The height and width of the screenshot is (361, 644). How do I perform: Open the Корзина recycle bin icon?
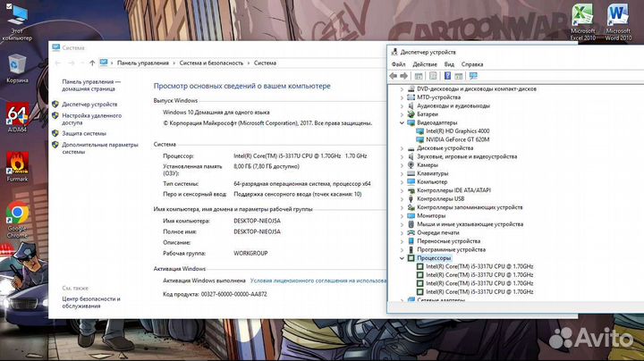tap(17, 68)
